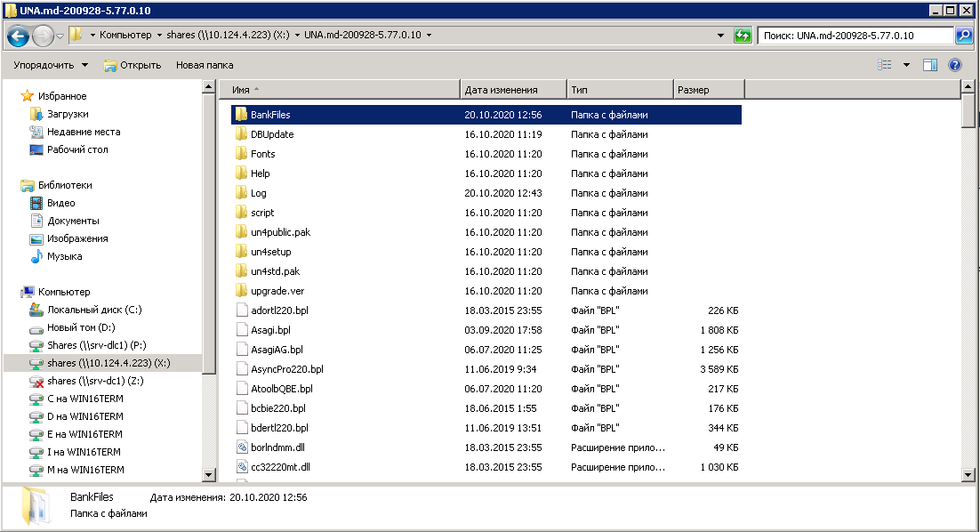This screenshot has height=532, width=980.
Task: Sort by the Имя column header
Action: click(x=340, y=89)
